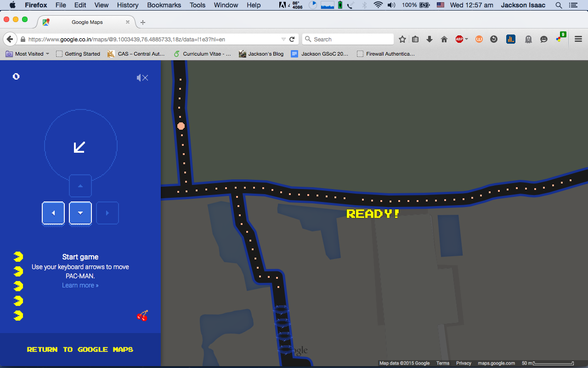Open the Firefox hamburger menu
This screenshot has height=368, width=588.
coord(578,40)
